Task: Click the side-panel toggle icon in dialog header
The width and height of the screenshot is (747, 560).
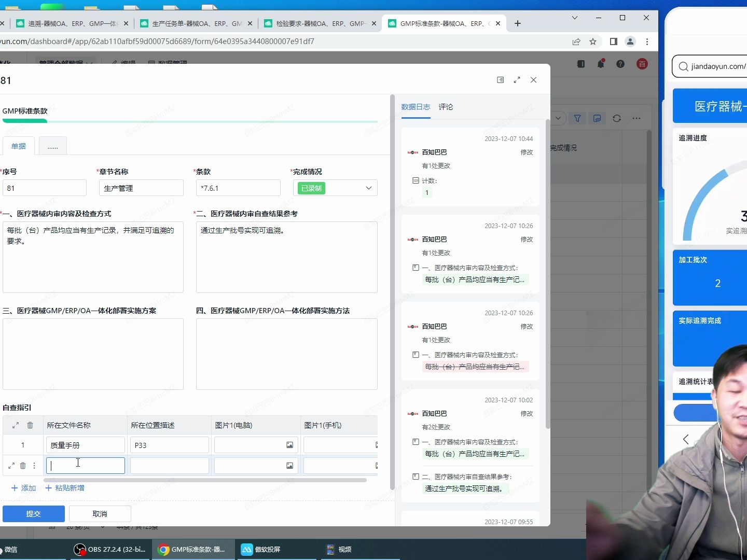Action: pyautogui.click(x=500, y=80)
